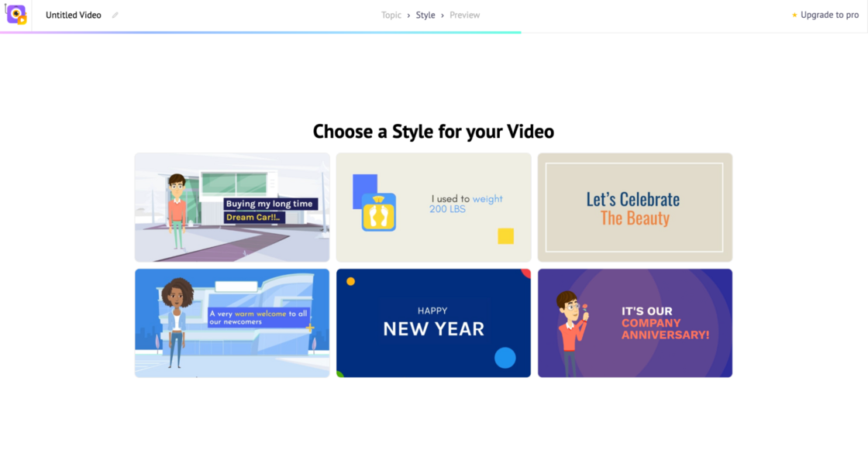Open the Upgrade to pro link
The width and height of the screenshot is (868, 460).
click(x=829, y=15)
